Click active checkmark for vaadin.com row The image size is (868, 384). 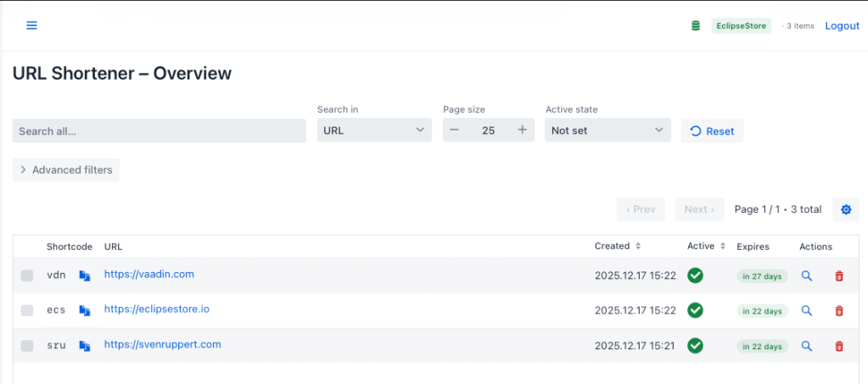(695, 275)
